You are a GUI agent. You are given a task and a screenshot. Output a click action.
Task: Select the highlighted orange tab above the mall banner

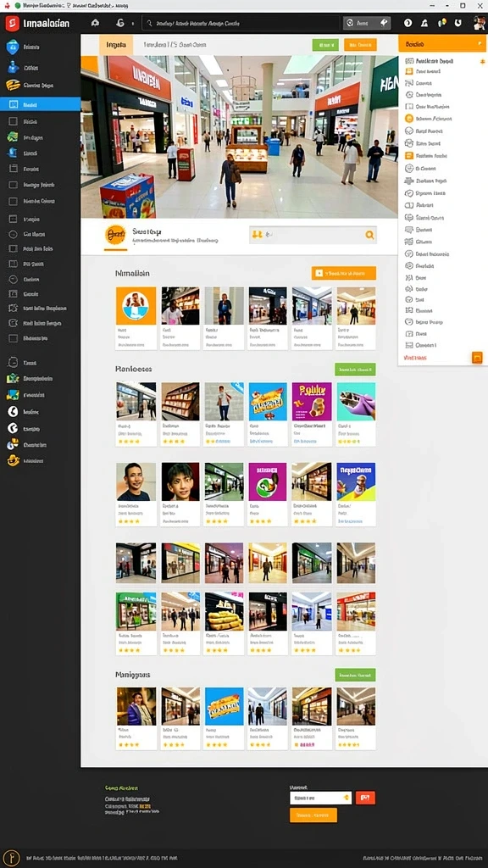[x=116, y=45]
